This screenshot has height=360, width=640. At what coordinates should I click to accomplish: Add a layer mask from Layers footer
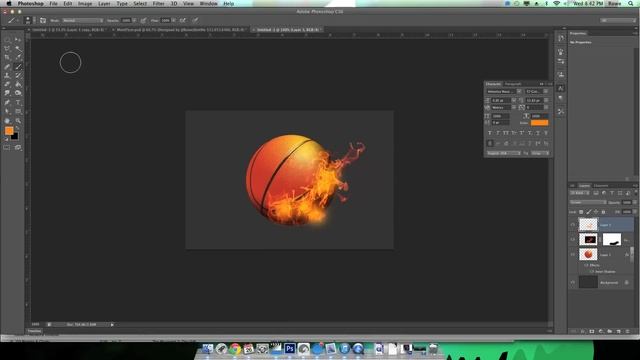click(x=592, y=331)
